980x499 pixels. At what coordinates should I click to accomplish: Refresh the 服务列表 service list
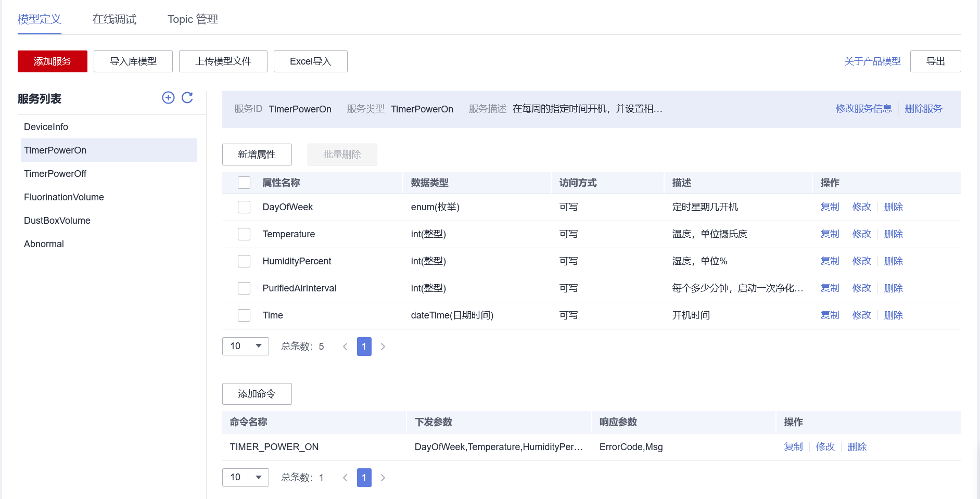point(187,98)
